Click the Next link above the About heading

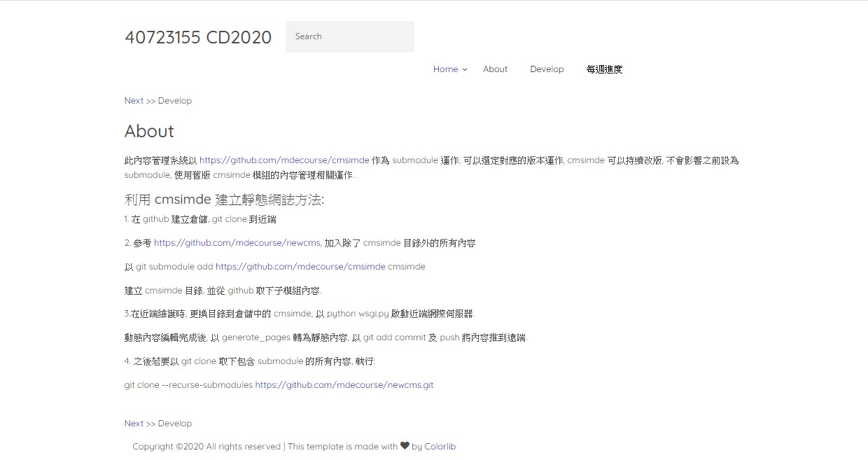click(x=134, y=101)
